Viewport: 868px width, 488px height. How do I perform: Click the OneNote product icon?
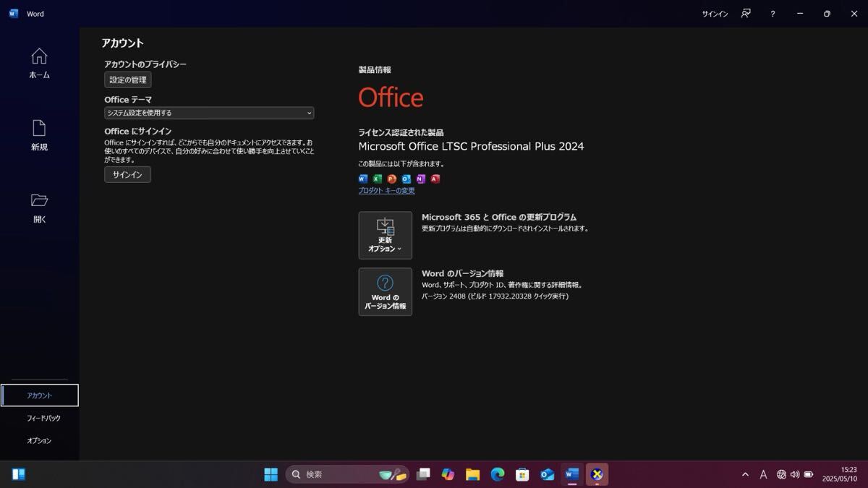click(x=420, y=179)
